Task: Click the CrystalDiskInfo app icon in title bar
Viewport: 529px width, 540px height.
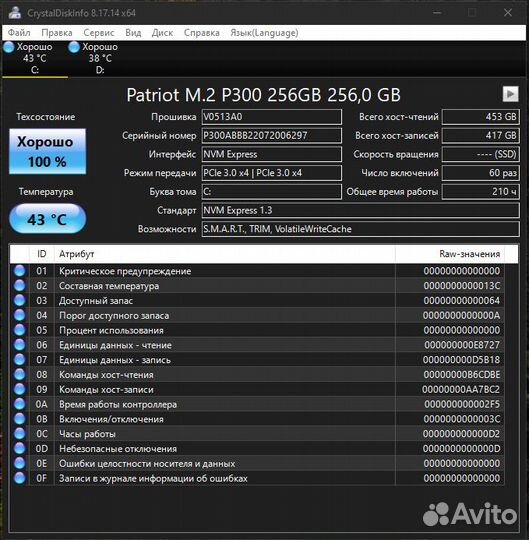Action: pyautogui.click(x=14, y=12)
